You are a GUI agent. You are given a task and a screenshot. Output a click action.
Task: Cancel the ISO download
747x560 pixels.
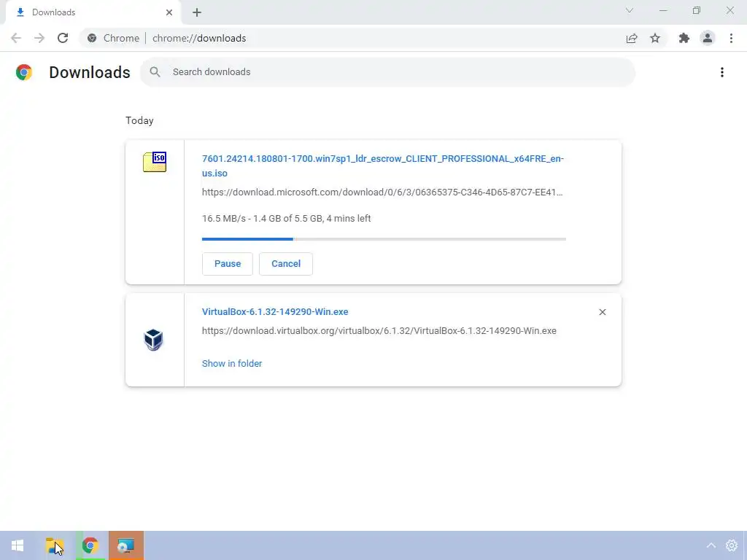tap(286, 264)
